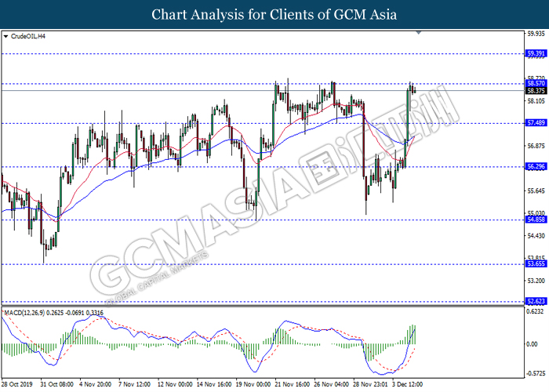Click the 58.105 value on price axis
This screenshot has height=392, width=549.
(536, 101)
